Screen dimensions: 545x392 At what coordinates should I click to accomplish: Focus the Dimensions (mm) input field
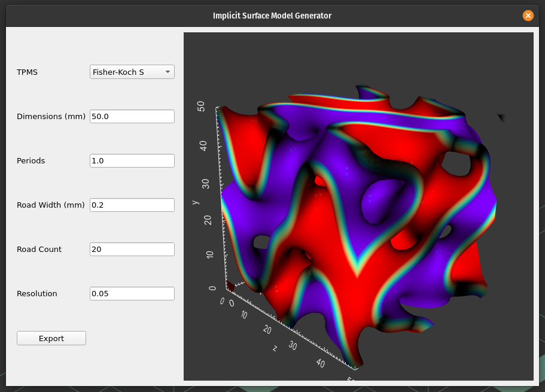(132, 116)
